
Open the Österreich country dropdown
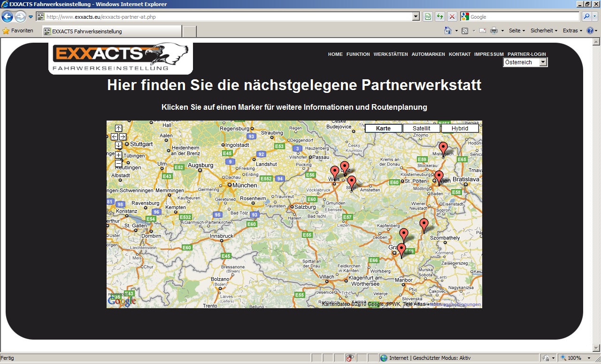pyautogui.click(x=525, y=62)
